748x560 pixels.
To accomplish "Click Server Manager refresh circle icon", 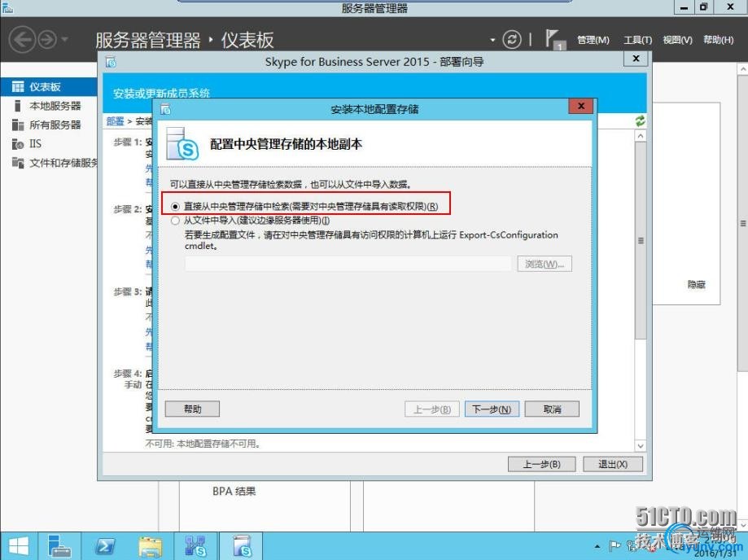I will pos(512,40).
